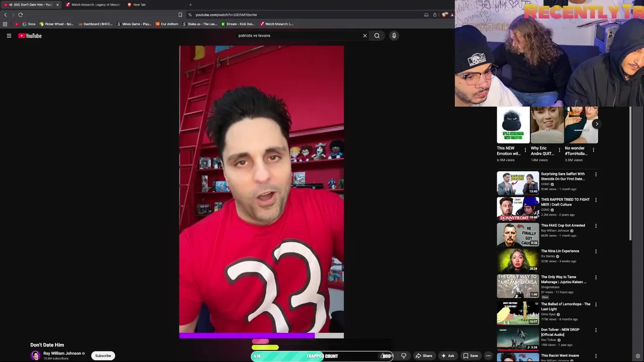Click the browser address bar URL
The image size is (644, 362).
pos(226,15)
